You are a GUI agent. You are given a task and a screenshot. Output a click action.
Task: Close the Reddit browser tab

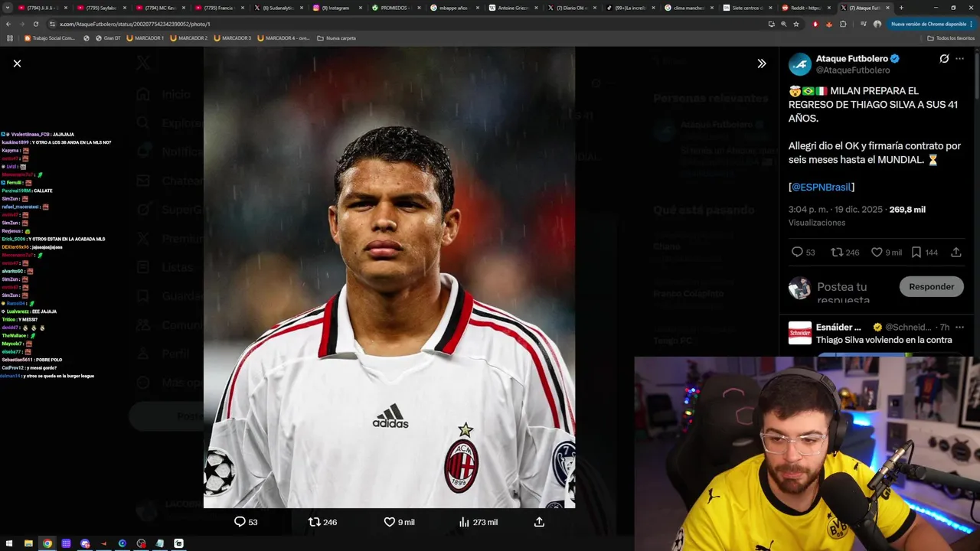point(830,8)
